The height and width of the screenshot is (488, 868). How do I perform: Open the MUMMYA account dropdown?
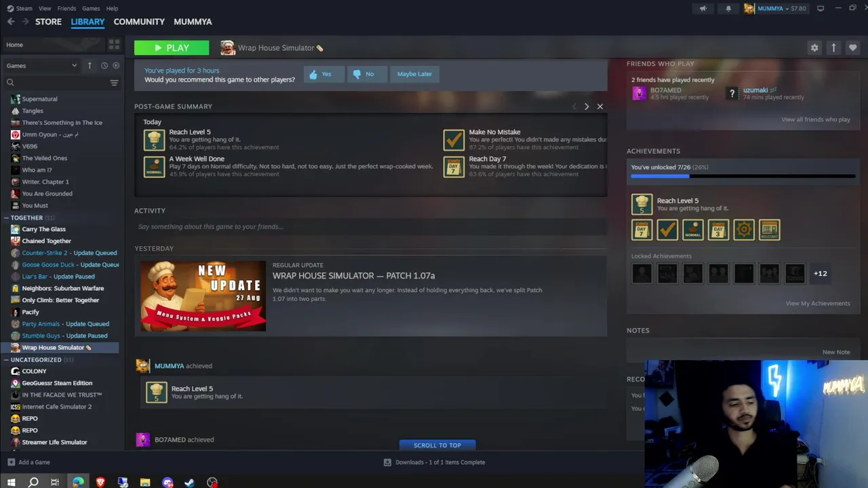click(x=775, y=9)
